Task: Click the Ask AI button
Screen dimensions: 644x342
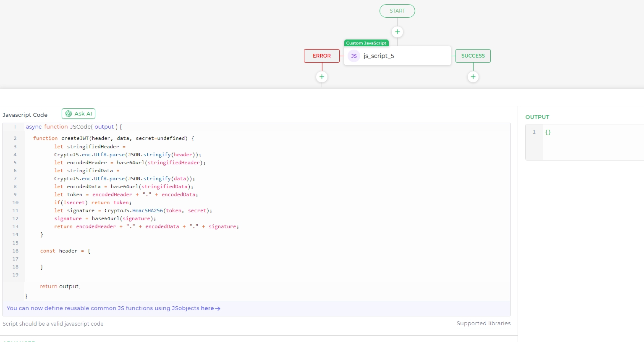Action: click(79, 114)
